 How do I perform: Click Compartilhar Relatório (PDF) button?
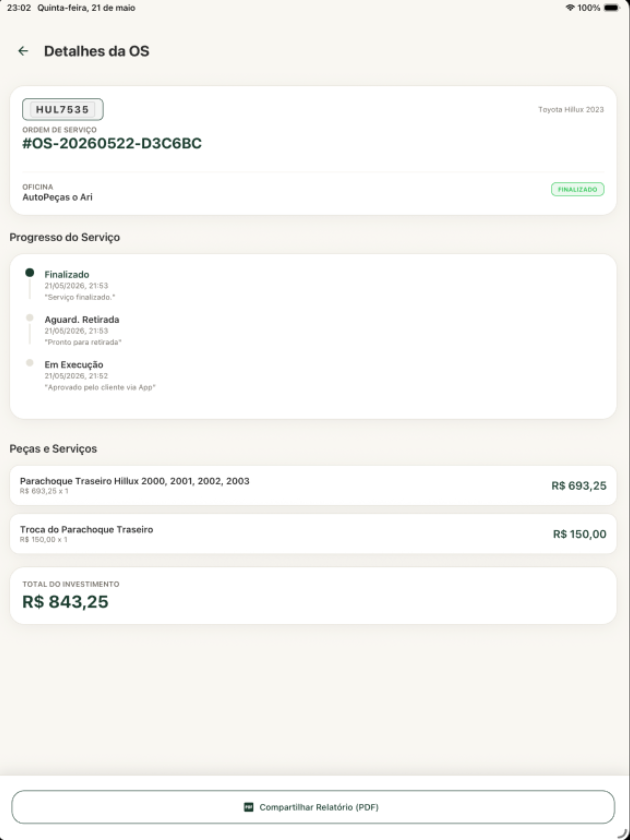click(313, 807)
